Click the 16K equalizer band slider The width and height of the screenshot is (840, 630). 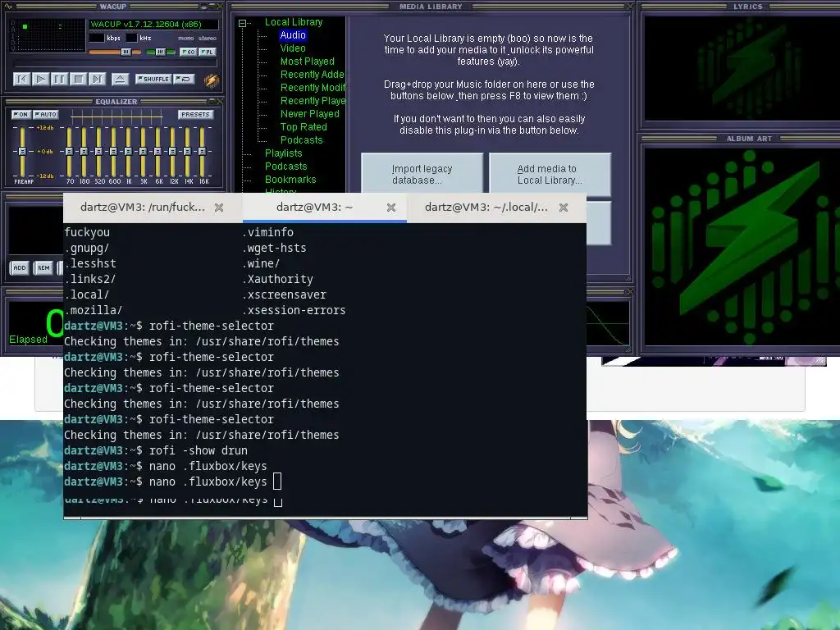202,152
